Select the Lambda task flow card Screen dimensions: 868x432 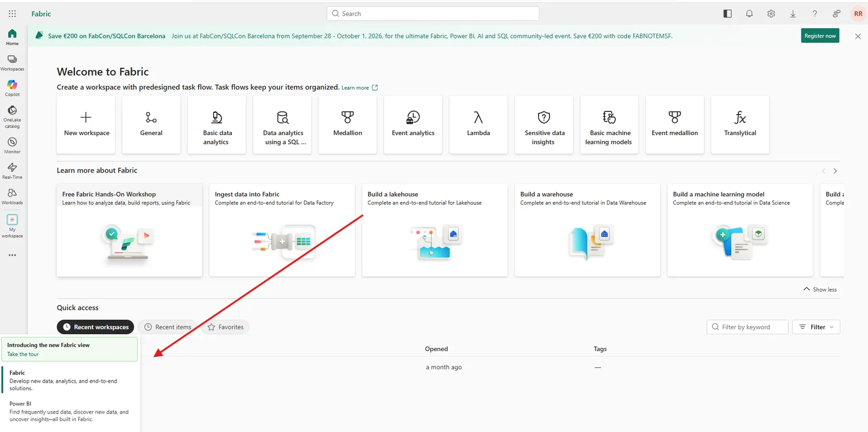tap(478, 124)
